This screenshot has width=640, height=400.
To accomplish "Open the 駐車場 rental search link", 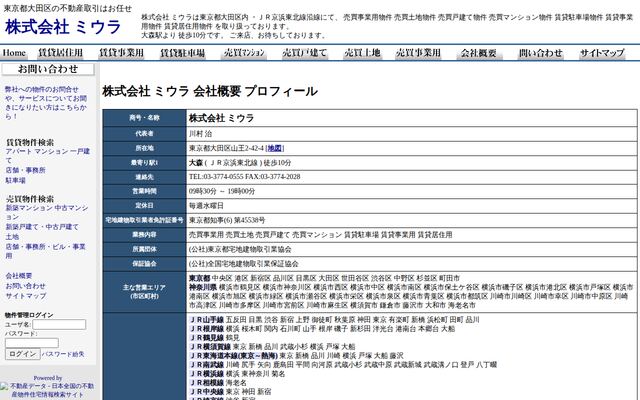I will coord(16,180).
